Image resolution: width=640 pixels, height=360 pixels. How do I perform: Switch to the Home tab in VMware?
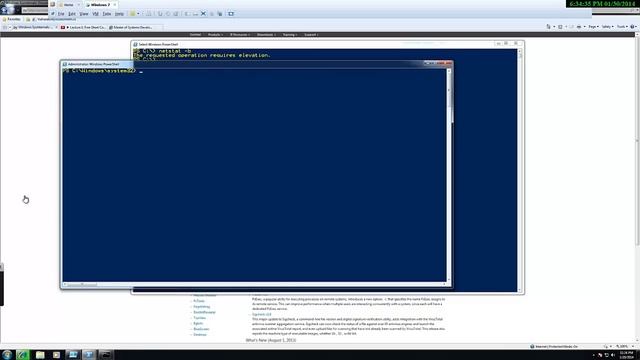(x=68, y=4)
